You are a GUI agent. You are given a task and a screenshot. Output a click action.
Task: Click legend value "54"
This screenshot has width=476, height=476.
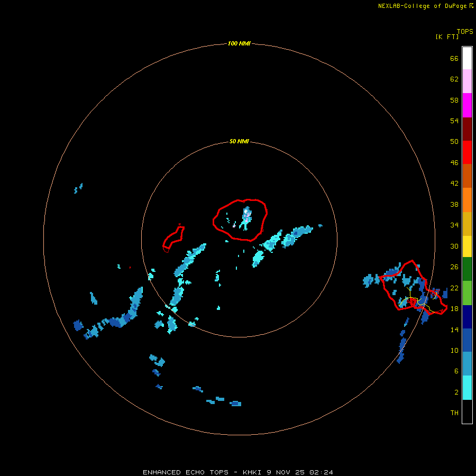coord(454,121)
